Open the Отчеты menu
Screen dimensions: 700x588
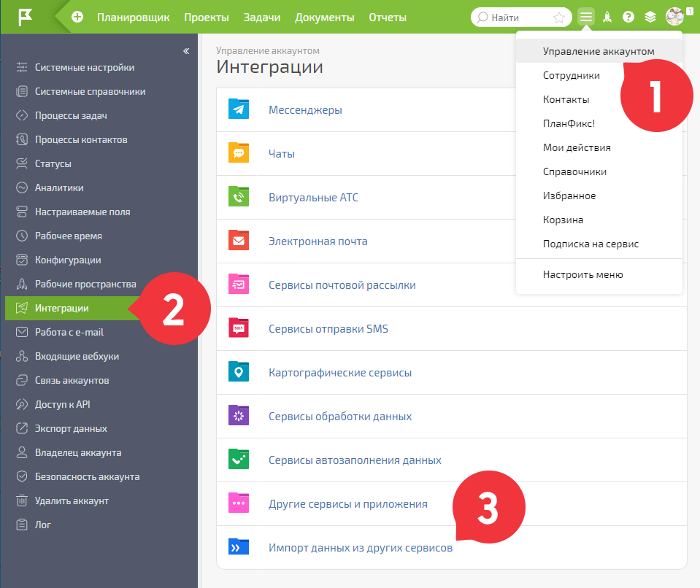click(388, 18)
